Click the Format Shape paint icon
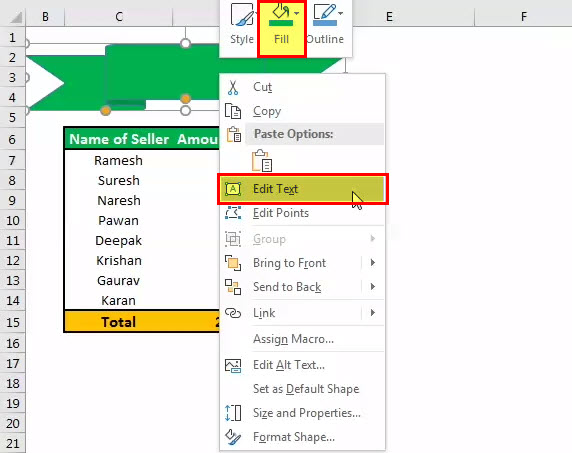572x453 pixels. point(233,437)
